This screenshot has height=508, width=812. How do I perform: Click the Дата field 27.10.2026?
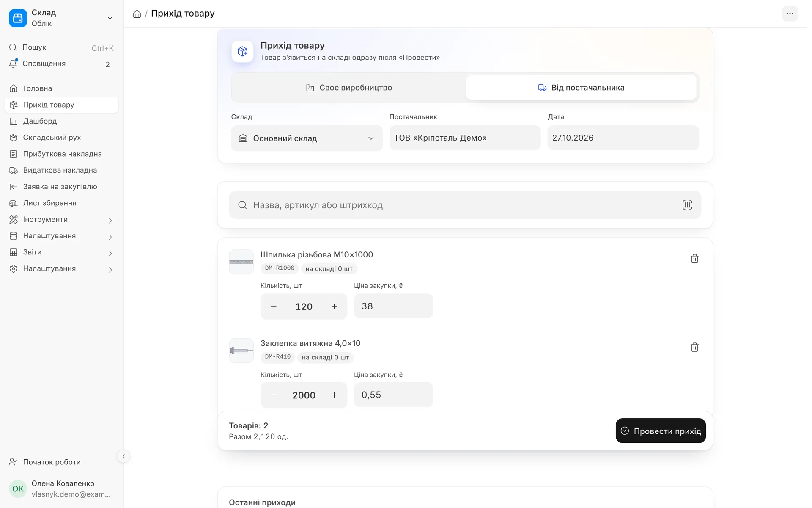click(623, 138)
